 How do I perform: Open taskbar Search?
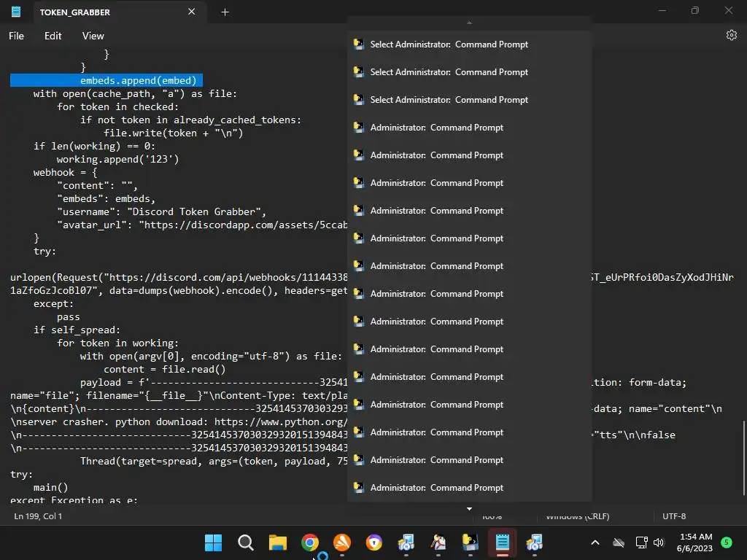tap(245, 542)
